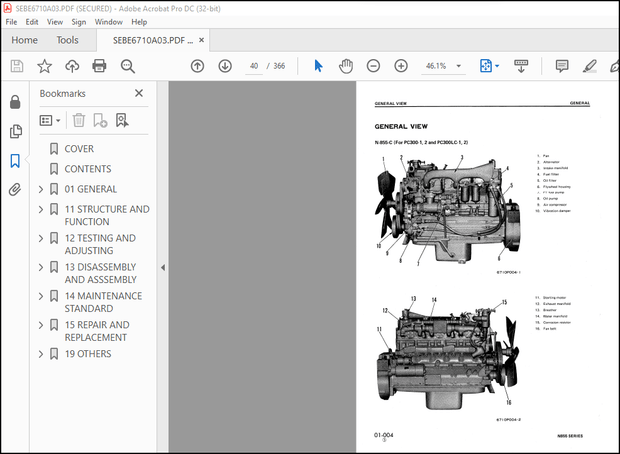
Task: Open the Window menu
Action: pos(108,22)
